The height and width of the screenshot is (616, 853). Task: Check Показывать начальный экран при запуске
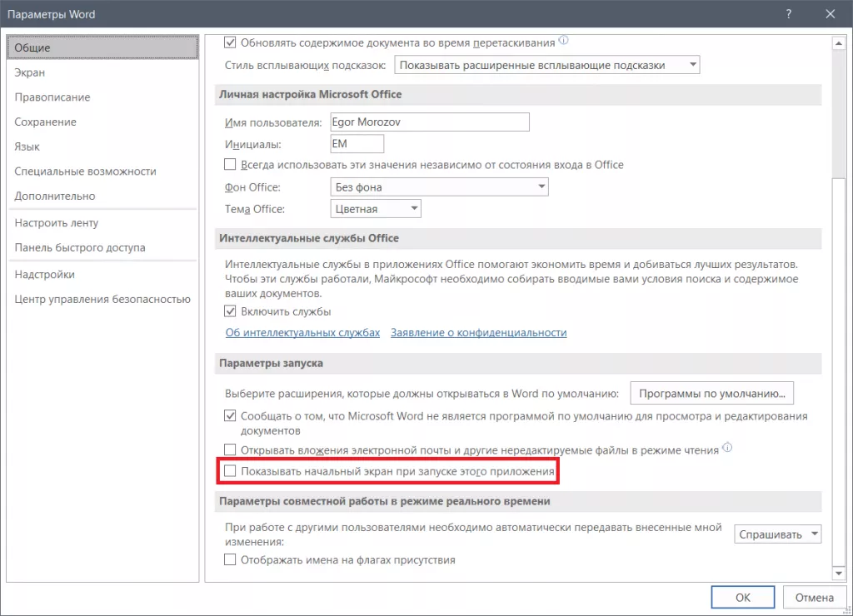tap(230, 471)
